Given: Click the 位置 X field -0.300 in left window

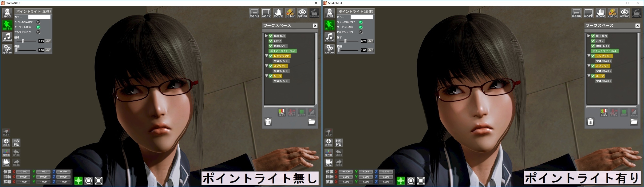Looking at the screenshot, I should tap(23, 172).
